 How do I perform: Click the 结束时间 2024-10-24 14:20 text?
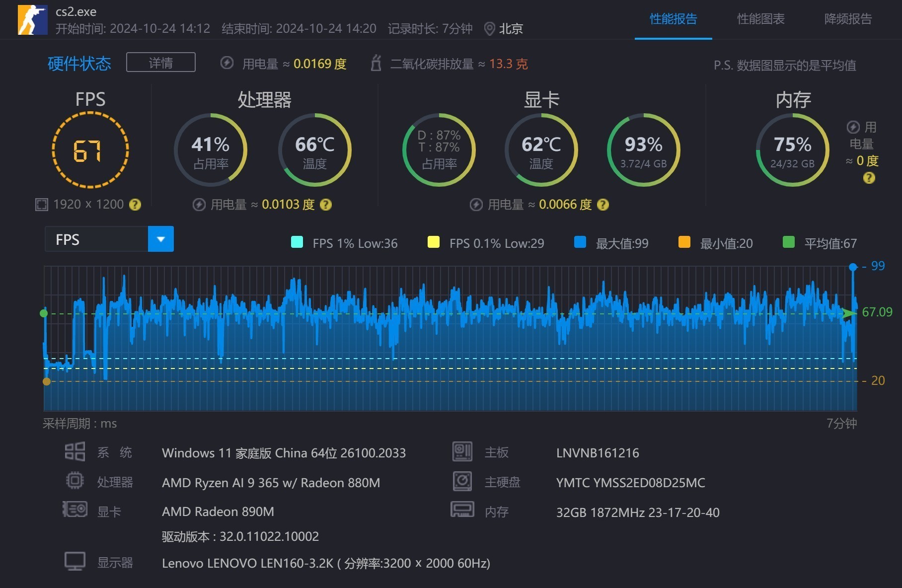(x=299, y=29)
